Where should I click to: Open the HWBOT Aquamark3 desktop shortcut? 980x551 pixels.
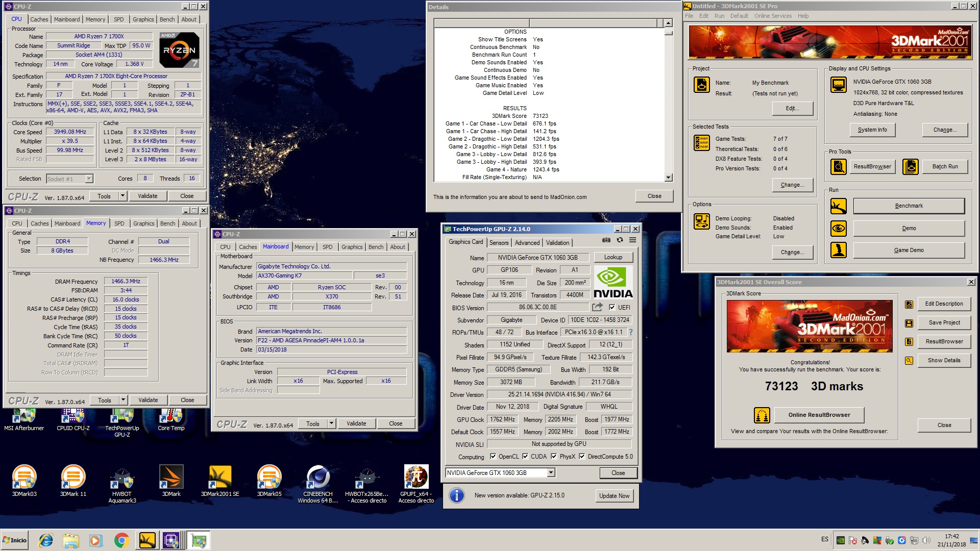coord(122,484)
